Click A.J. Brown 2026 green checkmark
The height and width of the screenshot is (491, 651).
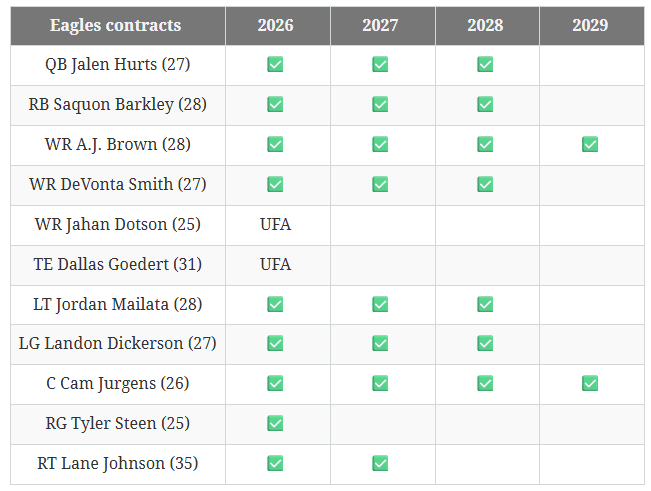pyautogui.click(x=275, y=144)
